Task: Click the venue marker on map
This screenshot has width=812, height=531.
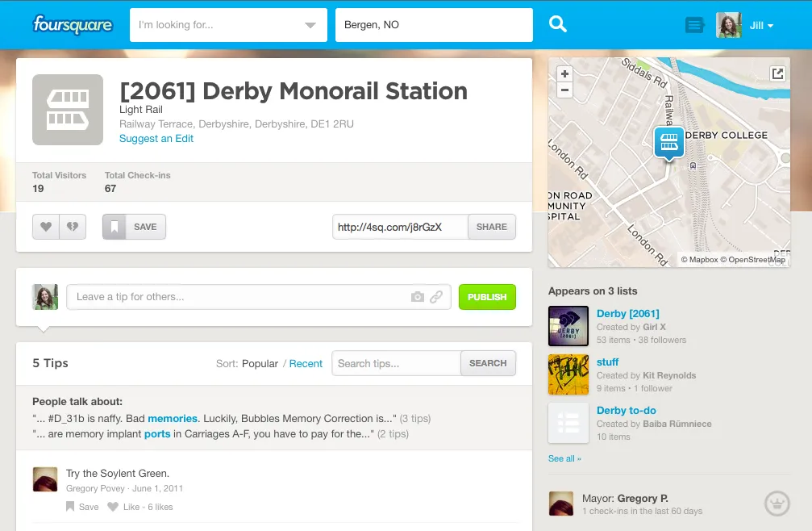Action: pyautogui.click(x=668, y=143)
